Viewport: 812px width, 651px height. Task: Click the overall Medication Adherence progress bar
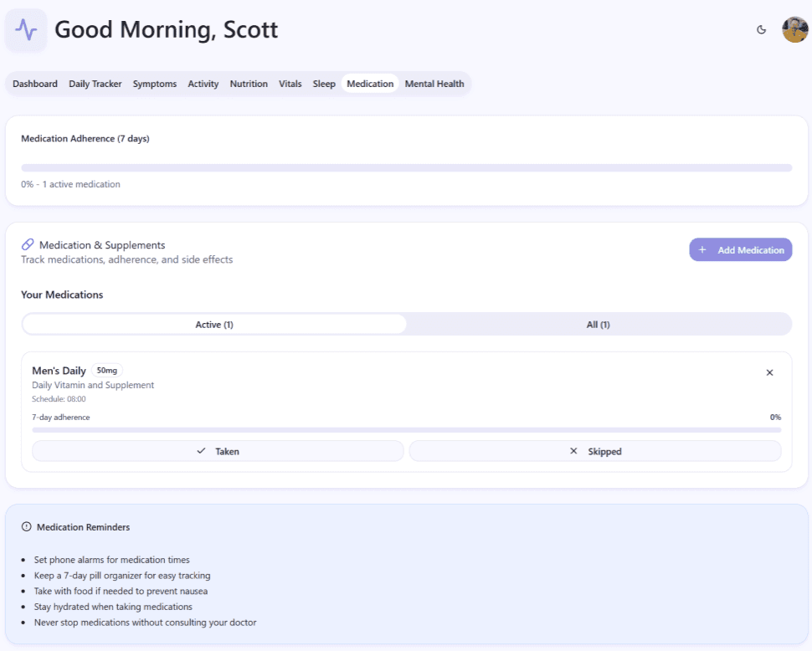407,167
